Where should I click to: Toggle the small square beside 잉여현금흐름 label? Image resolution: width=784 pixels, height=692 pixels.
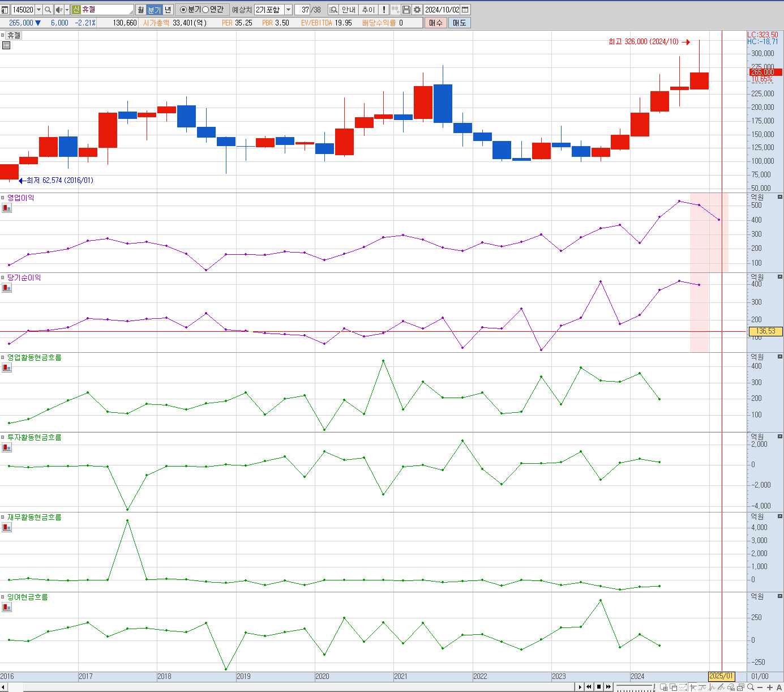point(3,597)
